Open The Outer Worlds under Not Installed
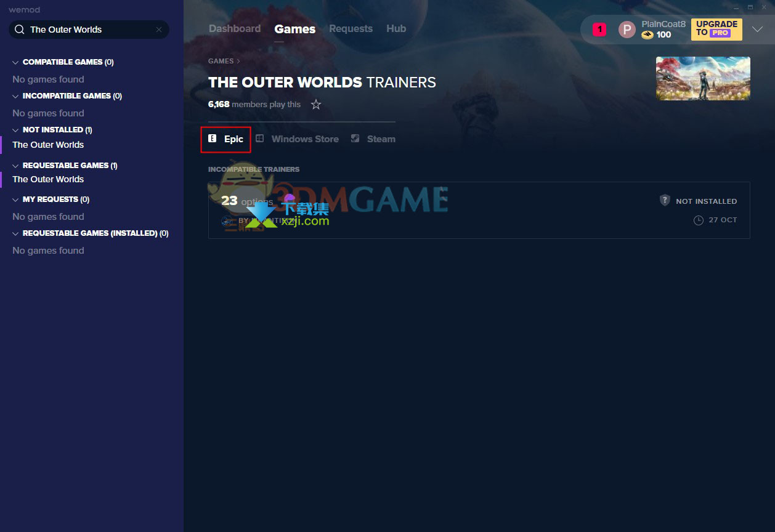 (x=48, y=145)
